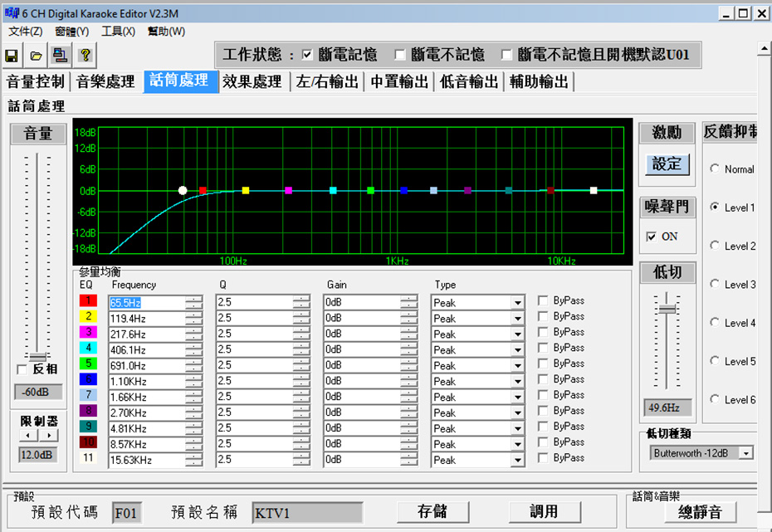Enable ByPass for EQ band 5
The height and width of the screenshot is (532, 772).
pos(543,364)
